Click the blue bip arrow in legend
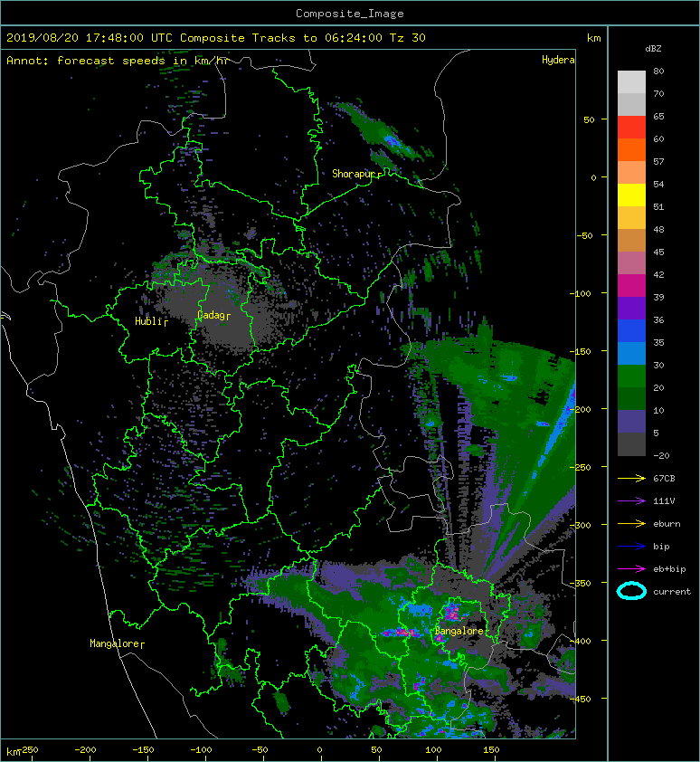 click(x=631, y=547)
